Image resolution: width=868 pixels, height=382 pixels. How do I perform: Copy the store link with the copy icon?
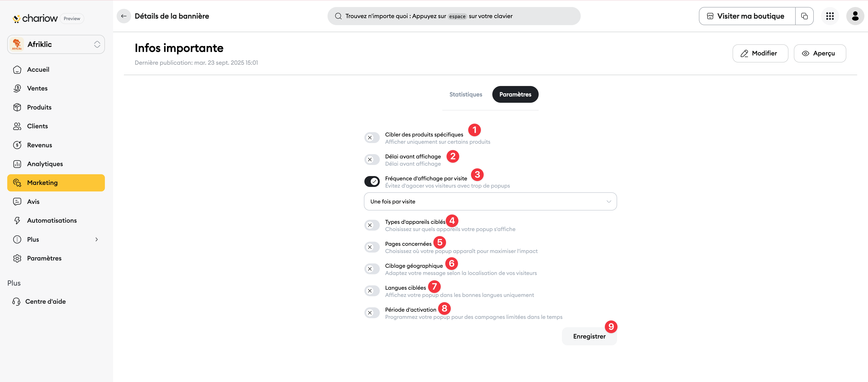(x=804, y=16)
